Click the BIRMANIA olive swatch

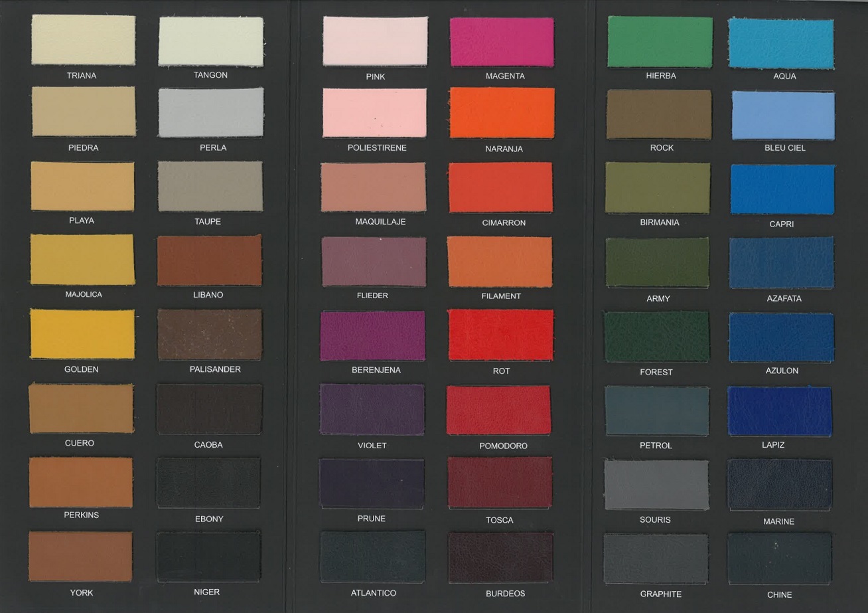(658, 188)
